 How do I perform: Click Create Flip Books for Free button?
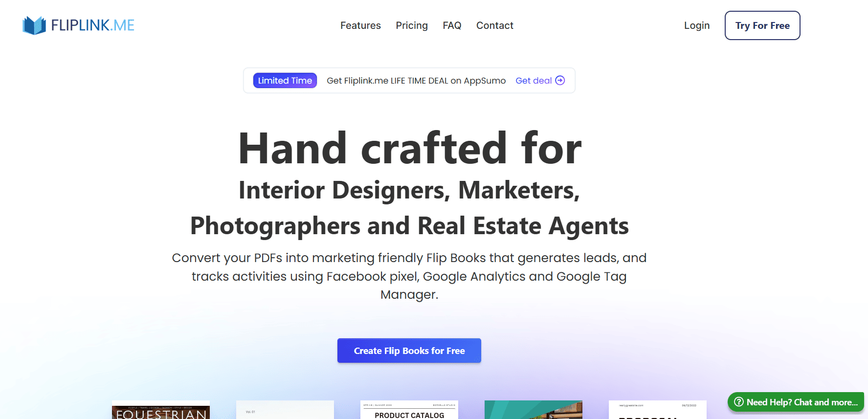tap(409, 351)
